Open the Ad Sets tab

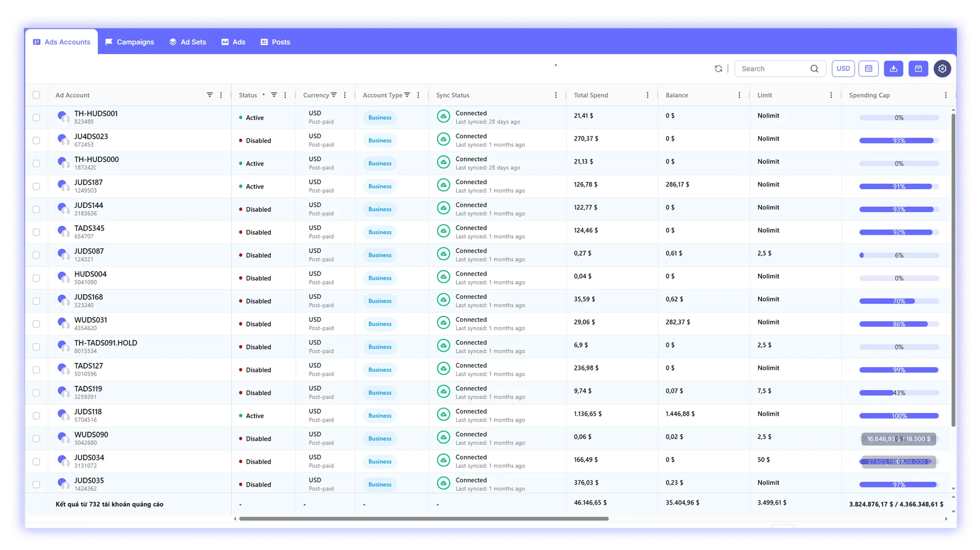coord(188,42)
